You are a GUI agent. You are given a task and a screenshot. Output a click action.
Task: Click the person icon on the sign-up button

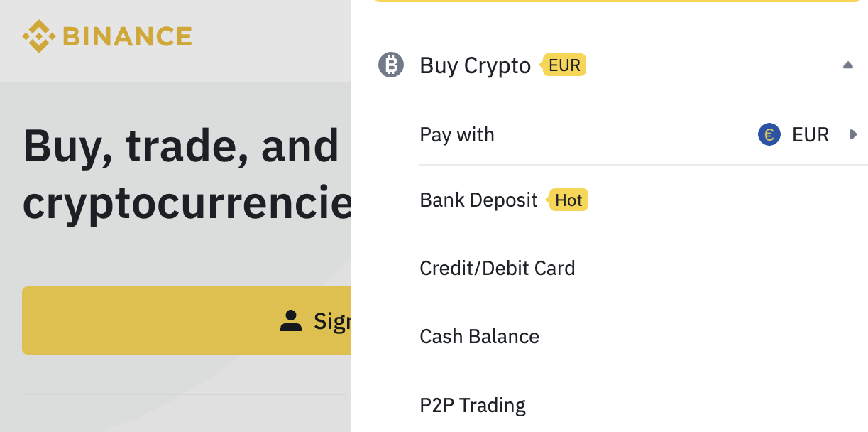point(291,320)
